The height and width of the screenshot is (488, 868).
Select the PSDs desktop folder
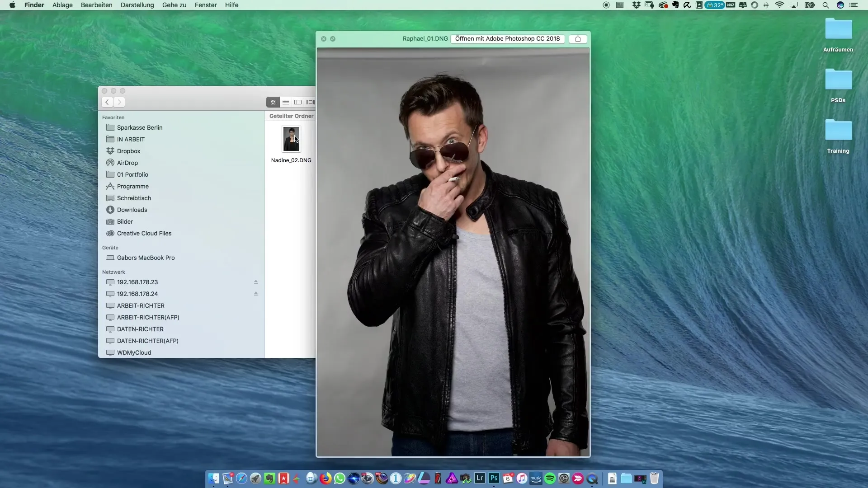[838, 80]
